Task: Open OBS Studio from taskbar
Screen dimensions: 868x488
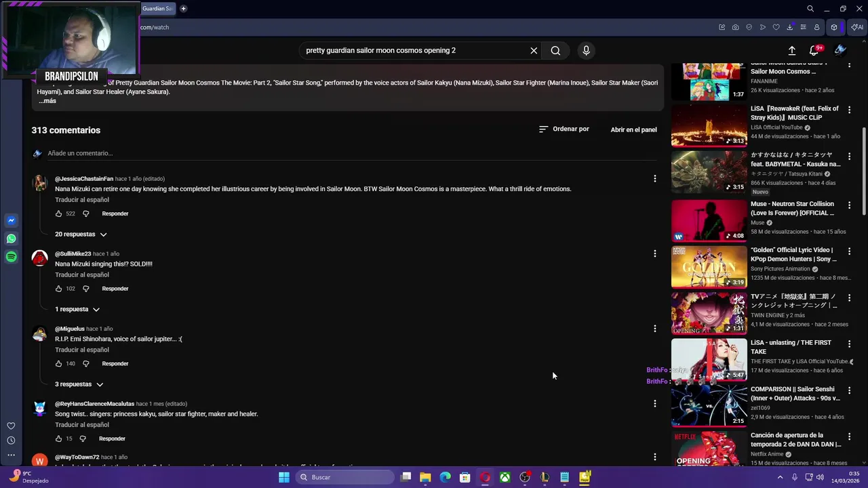Action: pos(525,477)
